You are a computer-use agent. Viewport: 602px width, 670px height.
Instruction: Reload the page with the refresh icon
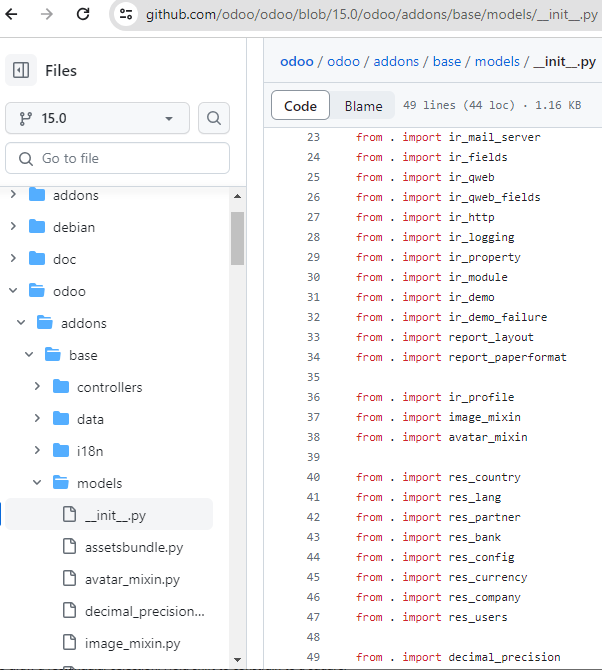[x=83, y=14]
